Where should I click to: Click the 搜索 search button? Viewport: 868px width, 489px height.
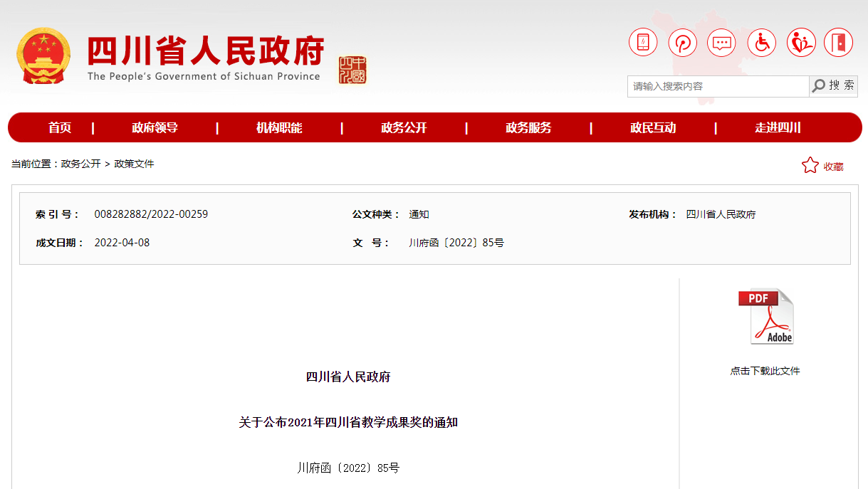[x=834, y=86]
